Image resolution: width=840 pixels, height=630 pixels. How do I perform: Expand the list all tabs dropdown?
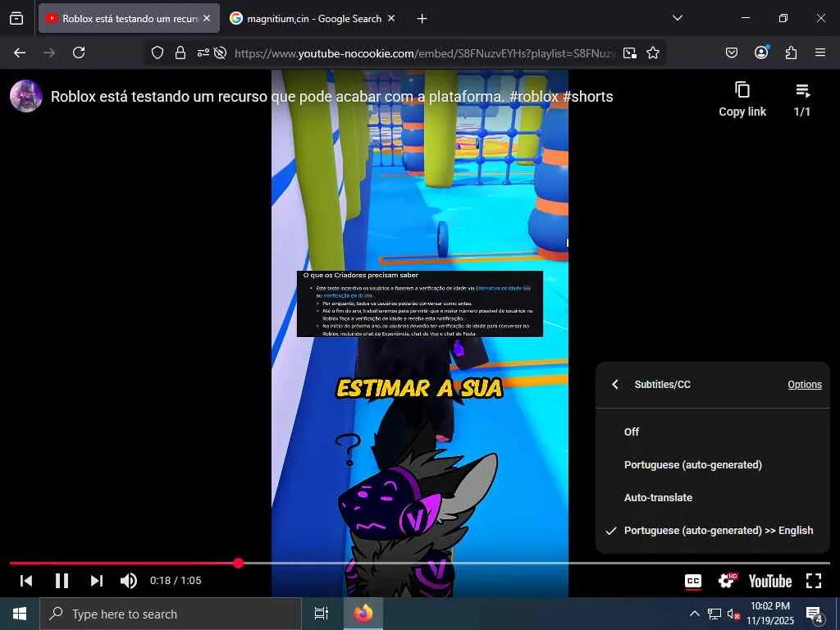(677, 18)
